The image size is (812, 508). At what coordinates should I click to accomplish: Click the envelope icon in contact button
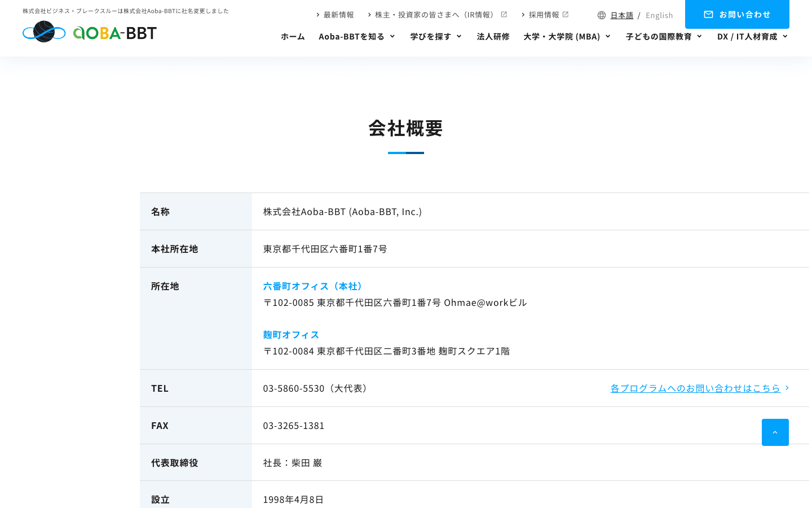pos(709,15)
